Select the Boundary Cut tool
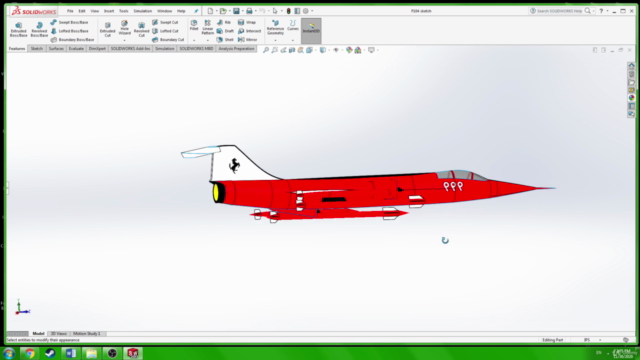The image size is (640, 360). click(168, 40)
